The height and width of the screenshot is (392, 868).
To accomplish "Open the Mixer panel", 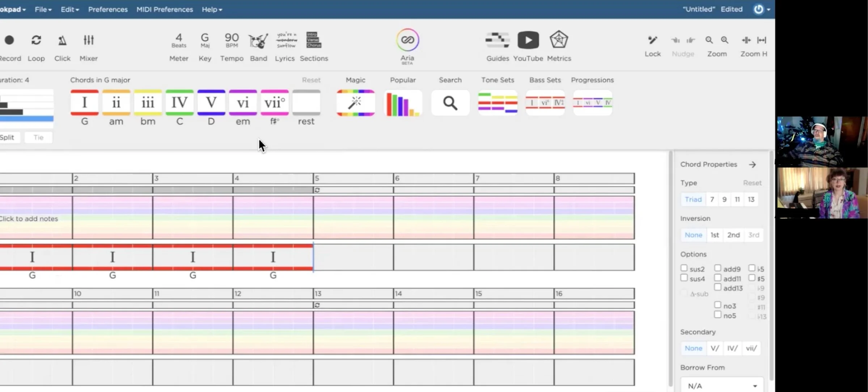I will [x=88, y=41].
